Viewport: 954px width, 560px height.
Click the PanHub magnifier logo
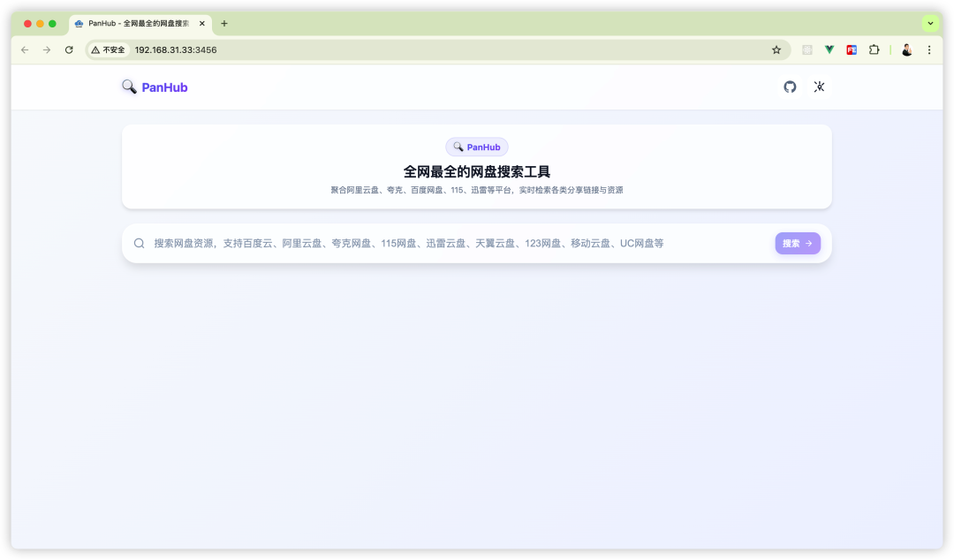point(129,86)
